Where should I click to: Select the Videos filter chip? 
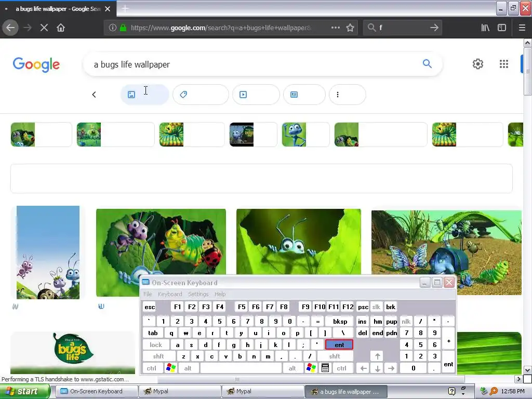(x=256, y=95)
